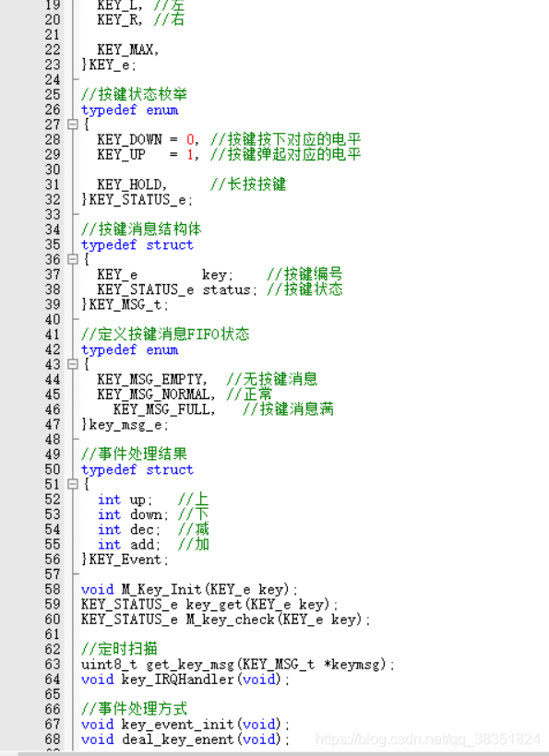Click the int add; member
Screen dimensions: 549x756
tap(129, 544)
